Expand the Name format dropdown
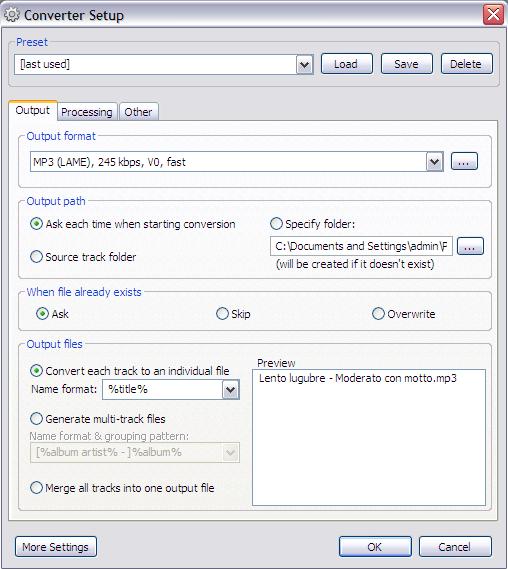This screenshot has width=508, height=569. pyautogui.click(x=230, y=390)
